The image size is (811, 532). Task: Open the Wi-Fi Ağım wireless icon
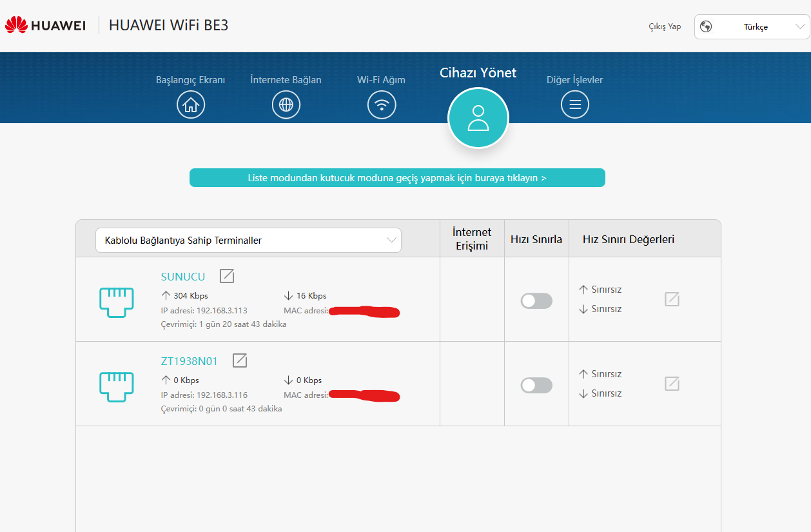pyautogui.click(x=382, y=104)
